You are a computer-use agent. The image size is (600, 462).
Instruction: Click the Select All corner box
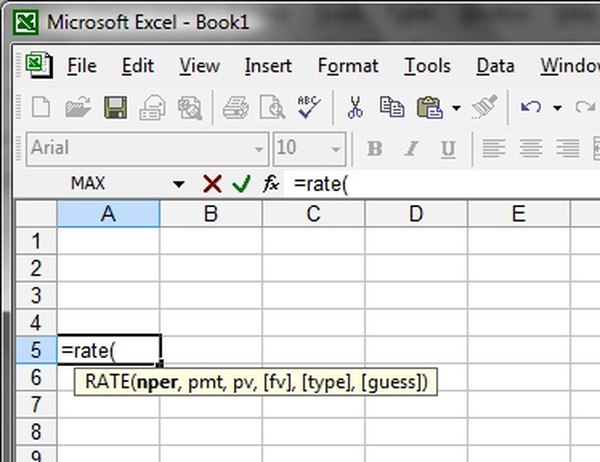[36, 213]
